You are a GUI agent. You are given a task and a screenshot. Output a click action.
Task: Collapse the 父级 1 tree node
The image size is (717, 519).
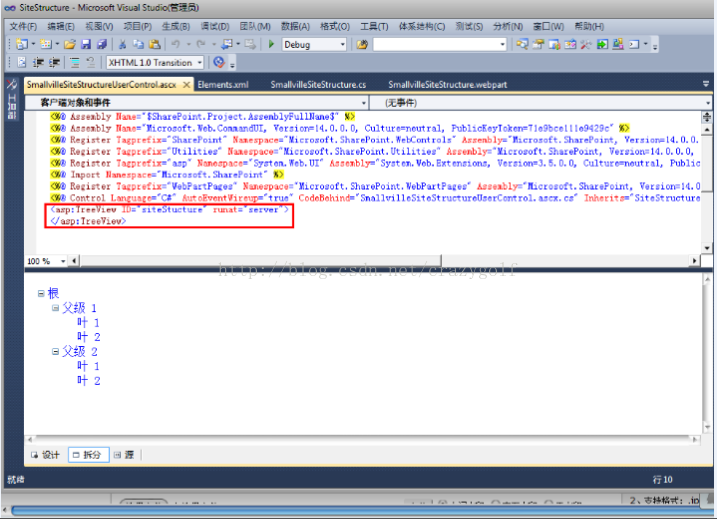(x=55, y=308)
